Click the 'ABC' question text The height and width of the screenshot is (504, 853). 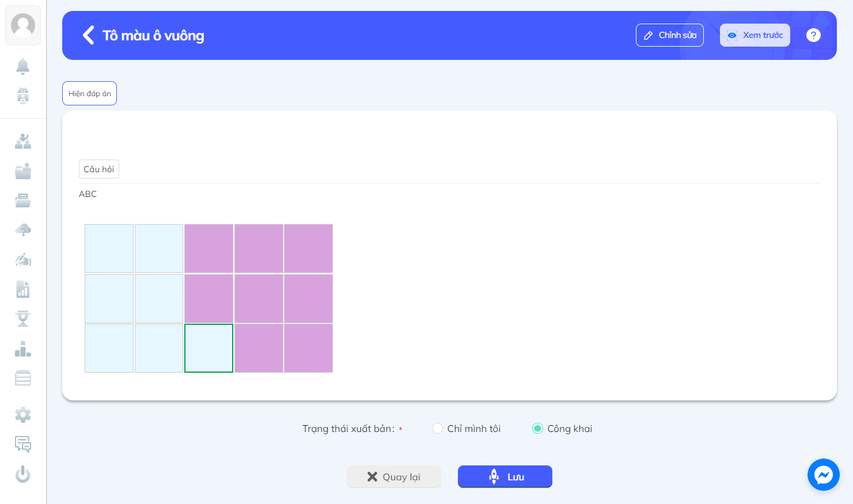88,194
